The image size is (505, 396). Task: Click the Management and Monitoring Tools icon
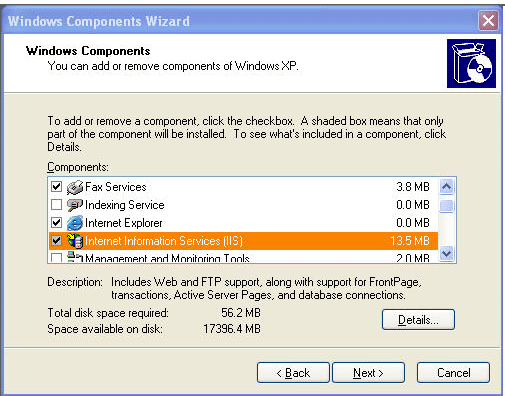point(75,257)
